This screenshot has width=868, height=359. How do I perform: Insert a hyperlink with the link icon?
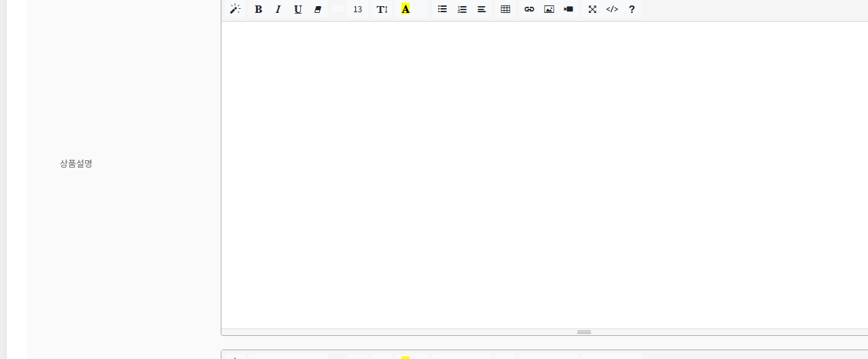click(x=529, y=10)
